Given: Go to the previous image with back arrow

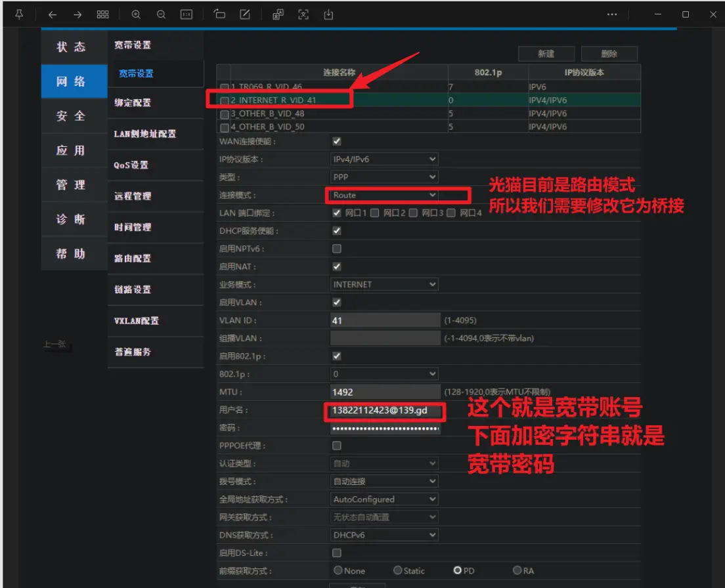Looking at the screenshot, I should pyautogui.click(x=53, y=14).
